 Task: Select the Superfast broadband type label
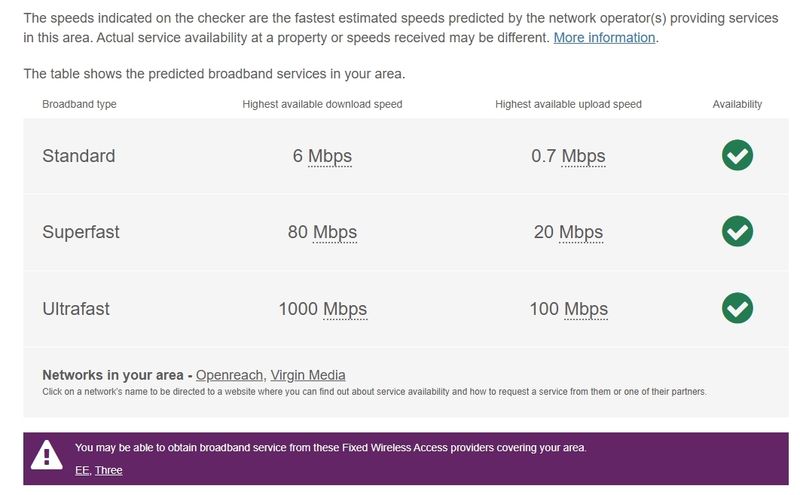[80, 232]
